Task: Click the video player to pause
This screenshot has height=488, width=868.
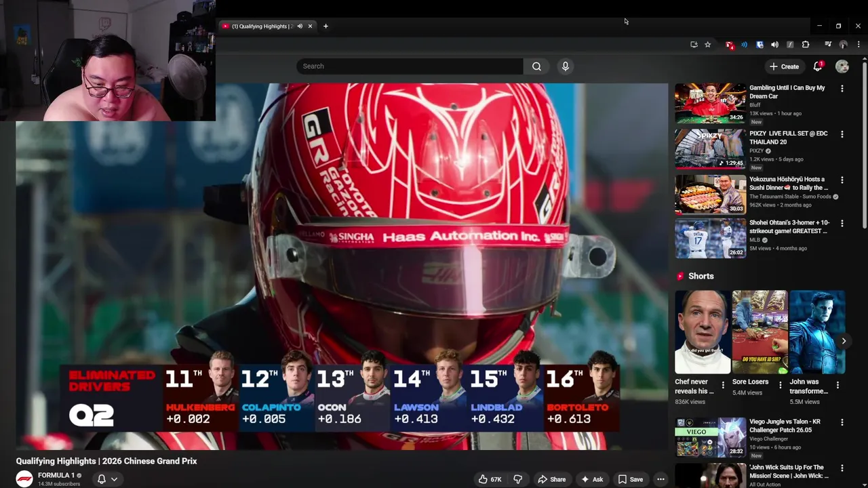Action: coord(342,266)
